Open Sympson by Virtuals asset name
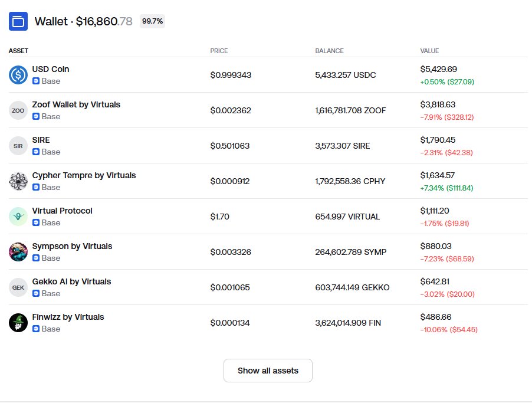Screen dimensions: 532x403 [73, 246]
